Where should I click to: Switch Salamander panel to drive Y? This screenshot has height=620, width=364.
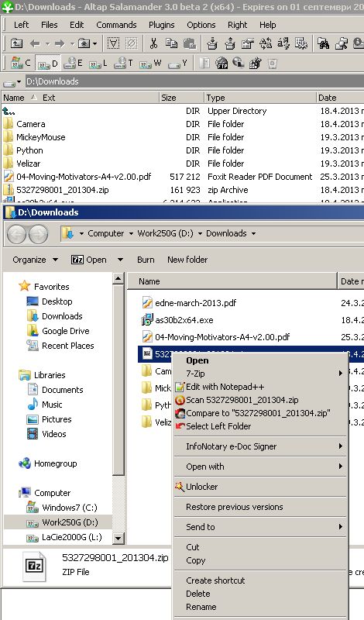(x=177, y=64)
